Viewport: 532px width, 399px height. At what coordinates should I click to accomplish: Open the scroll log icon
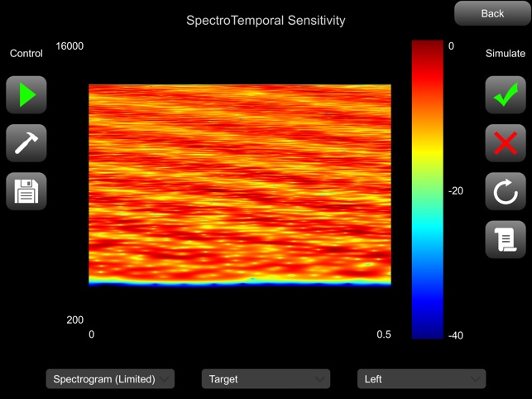click(506, 240)
